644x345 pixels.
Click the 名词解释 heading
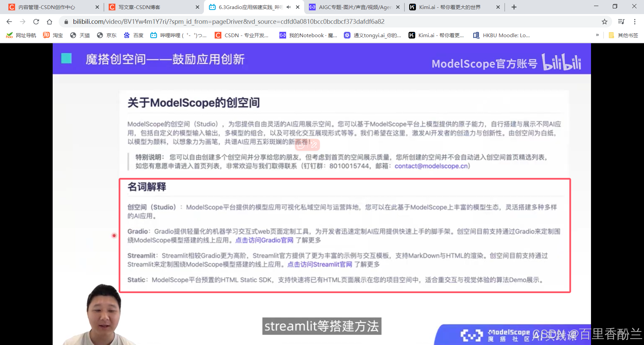(147, 187)
